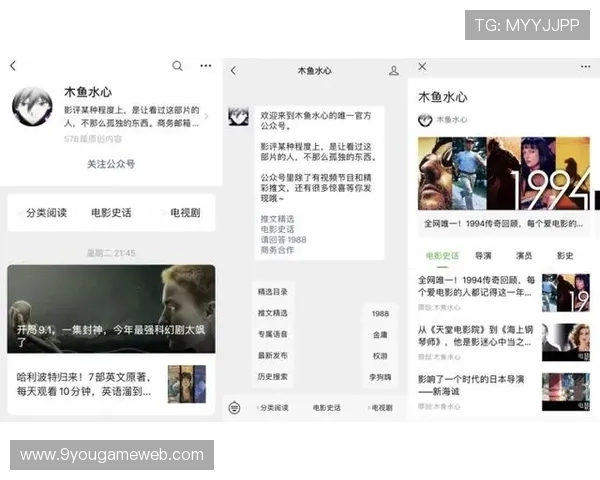This screenshot has width=600, height=480.
Task: Tap the 欢迎来到木鱼水心的唯一官方公众号 welcome text
Action: pyautogui.click(x=316, y=121)
